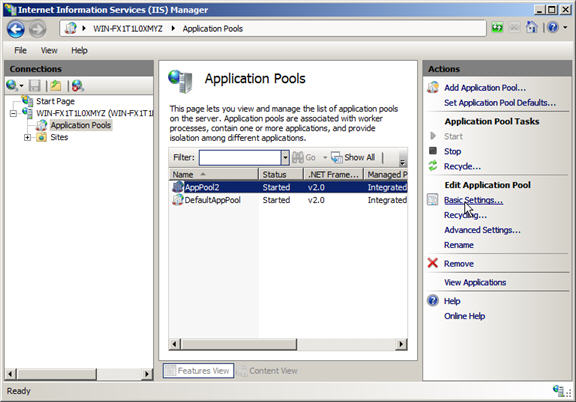Click list horizontal scrollbar left arrow

point(174,344)
